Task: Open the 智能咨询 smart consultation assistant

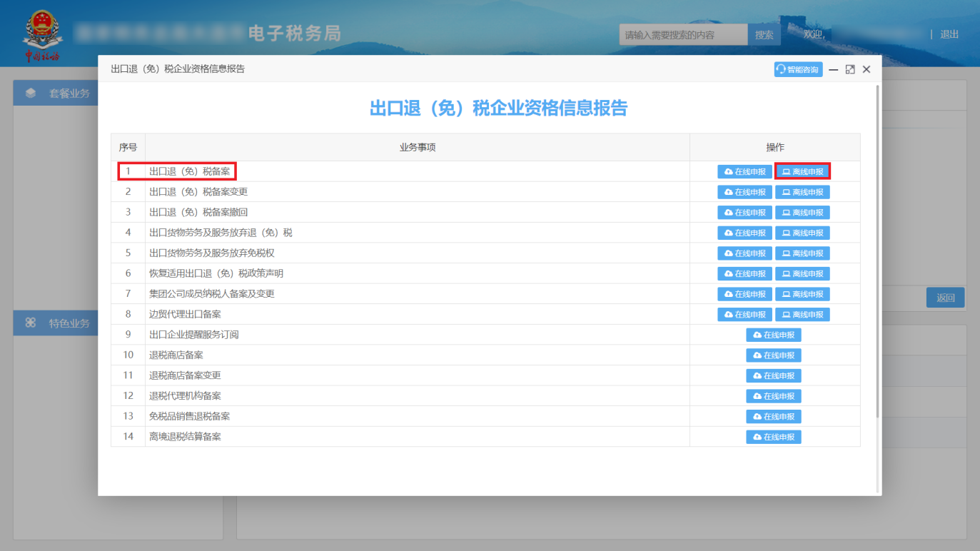Action: pos(797,69)
